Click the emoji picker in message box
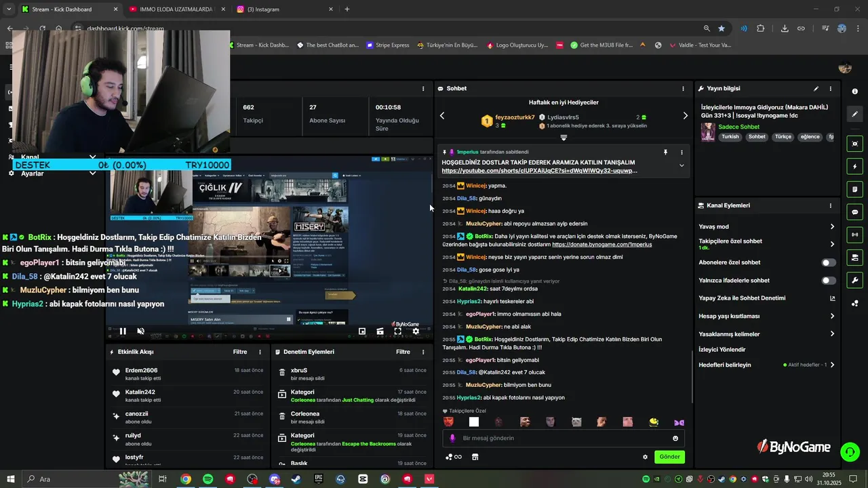 click(x=675, y=439)
